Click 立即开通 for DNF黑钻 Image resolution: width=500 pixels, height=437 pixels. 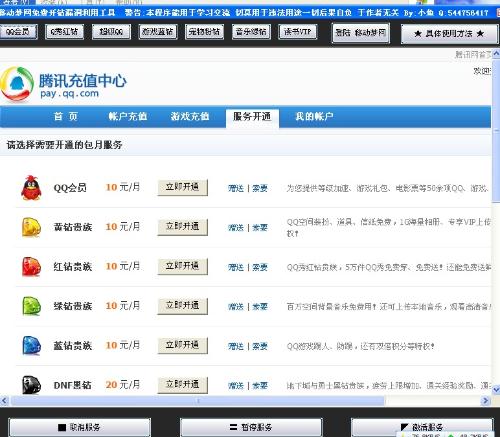[x=182, y=385]
